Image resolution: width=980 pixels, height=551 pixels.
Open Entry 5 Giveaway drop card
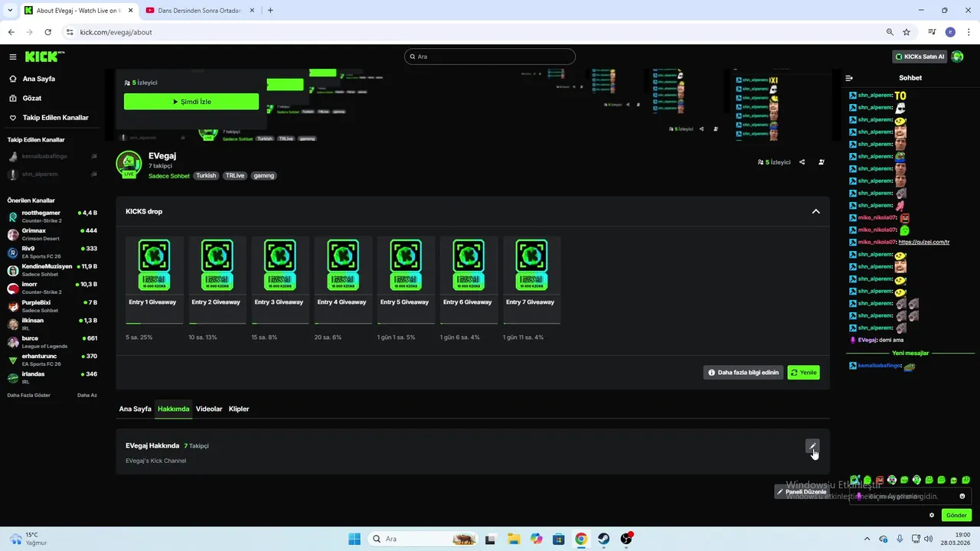pyautogui.click(x=405, y=280)
